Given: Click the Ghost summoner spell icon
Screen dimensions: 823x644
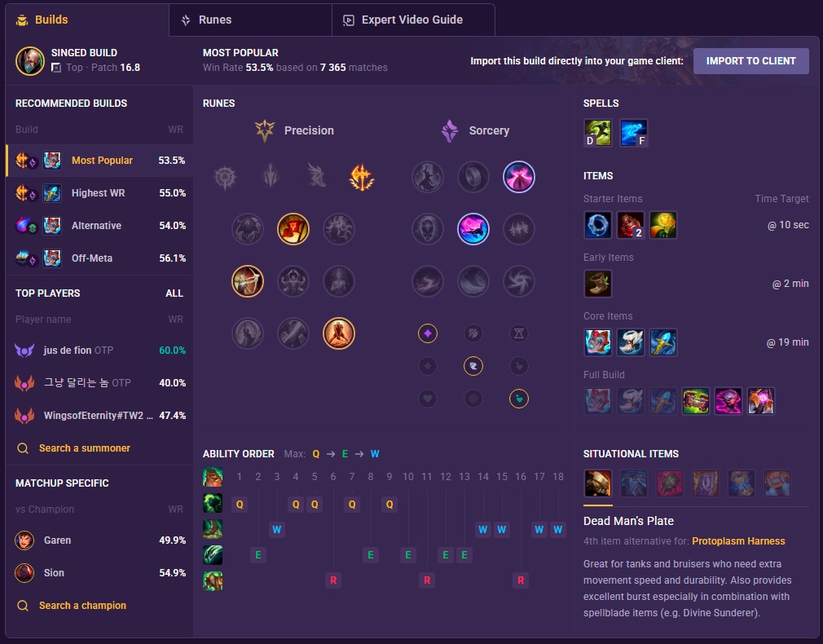Looking at the screenshot, I should [598, 132].
